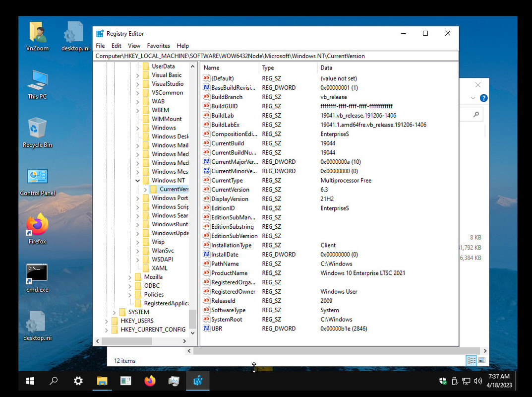The height and width of the screenshot is (397, 532).
Task: Click the volume speaker tray icon
Action: 478,381
